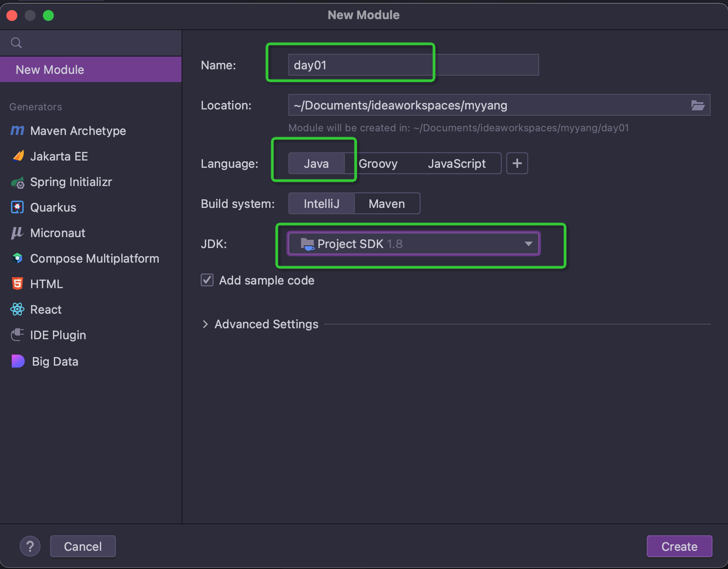This screenshot has height=569, width=728.
Task: Open help with question mark button
Action: click(x=30, y=546)
